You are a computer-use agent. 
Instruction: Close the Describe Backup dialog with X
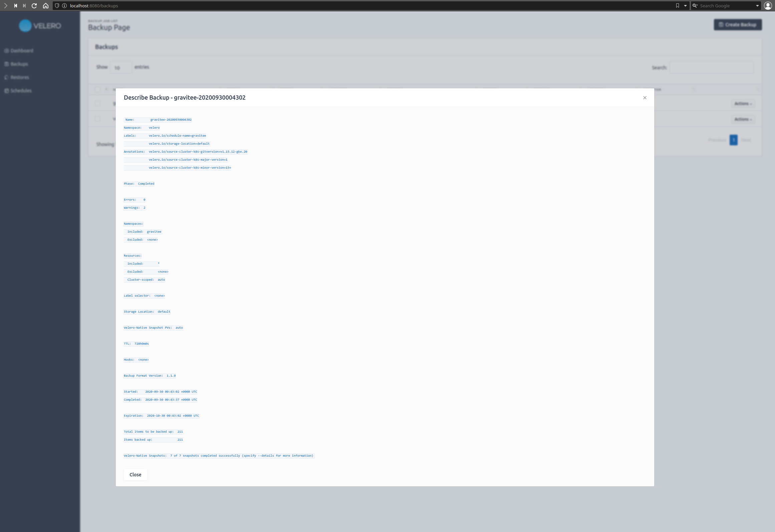(645, 98)
